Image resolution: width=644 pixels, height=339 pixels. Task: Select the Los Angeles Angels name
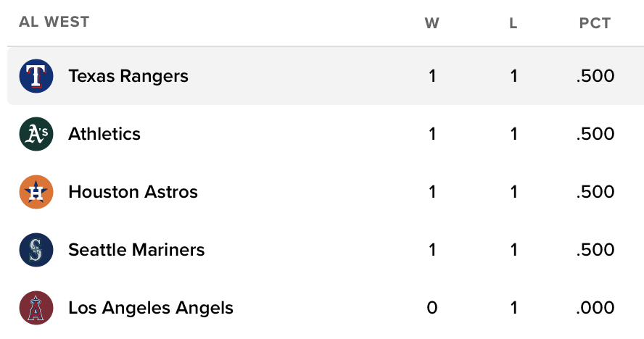(151, 308)
